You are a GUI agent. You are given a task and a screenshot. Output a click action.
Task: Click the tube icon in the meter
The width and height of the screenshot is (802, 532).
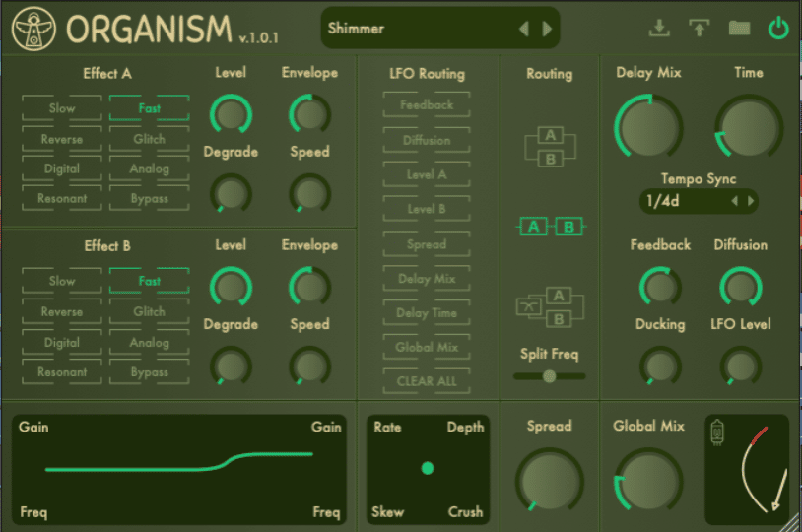tap(717, 432)
